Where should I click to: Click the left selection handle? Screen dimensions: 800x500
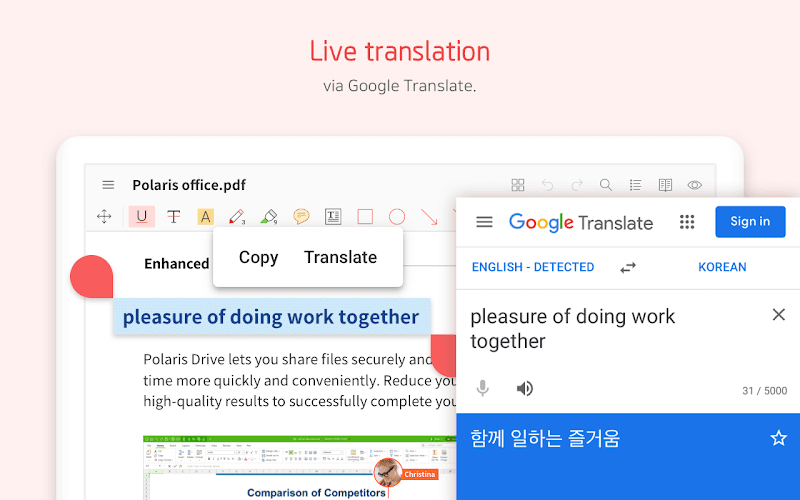91,277
